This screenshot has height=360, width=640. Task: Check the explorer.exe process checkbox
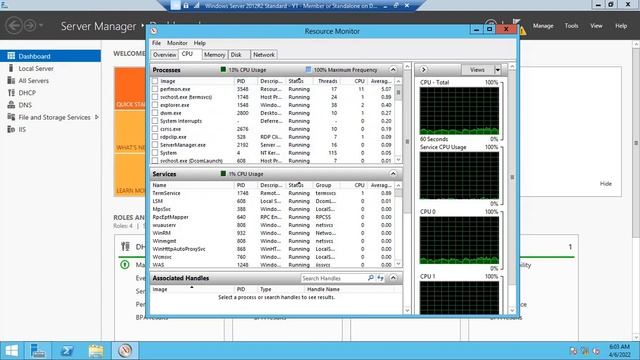[x=155, y=105]
